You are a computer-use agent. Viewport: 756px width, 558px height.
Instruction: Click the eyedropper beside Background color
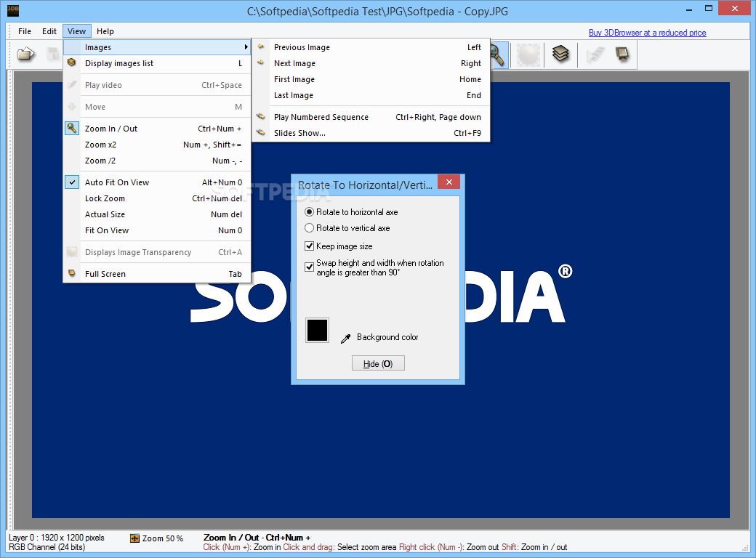coord(345,339)
